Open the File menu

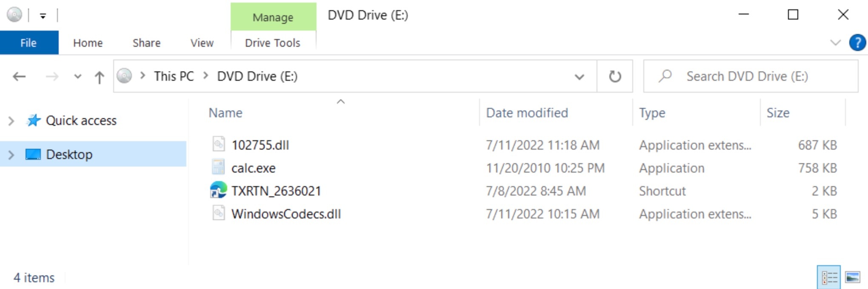click(28, 42)
